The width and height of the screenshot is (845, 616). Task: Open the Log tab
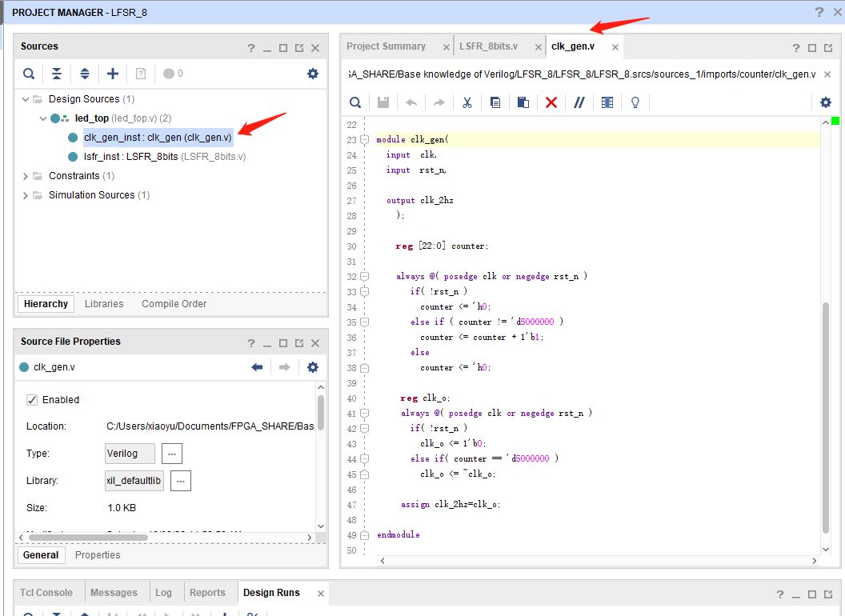pyautogui.click(x=163, y=592)
